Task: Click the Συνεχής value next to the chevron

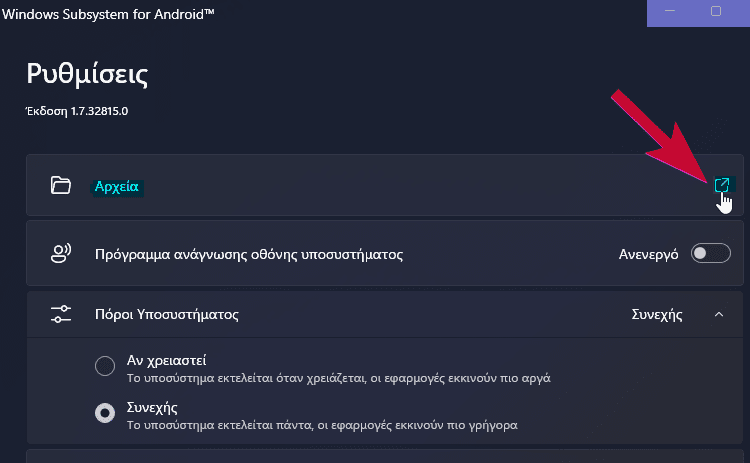Action: 657,315
